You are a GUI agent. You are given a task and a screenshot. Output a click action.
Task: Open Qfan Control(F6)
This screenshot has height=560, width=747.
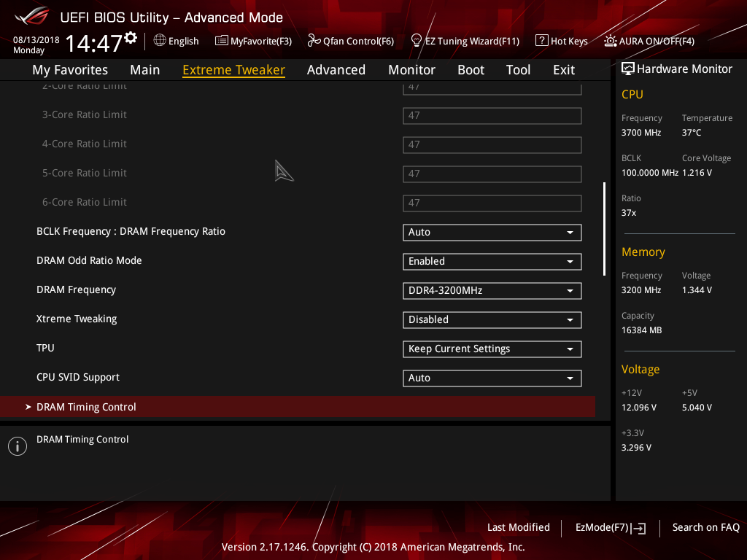click(x=351, y=41)
